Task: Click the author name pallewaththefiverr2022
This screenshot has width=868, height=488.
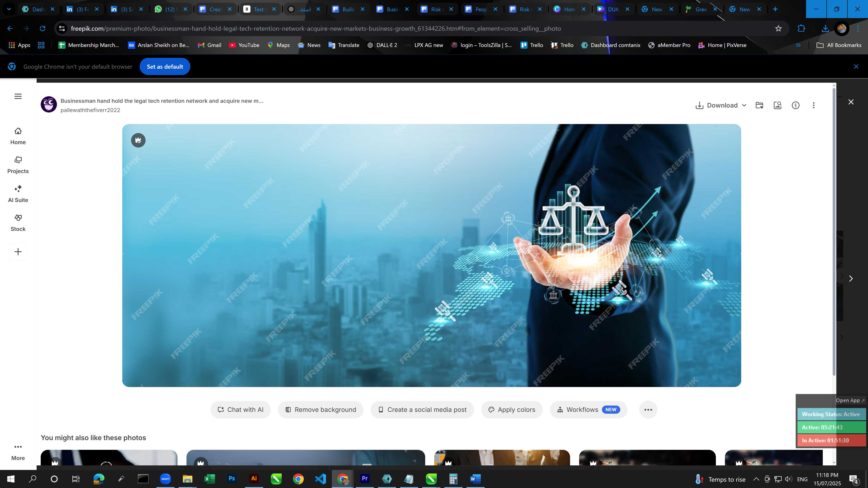Action: [x=90, y=110]
